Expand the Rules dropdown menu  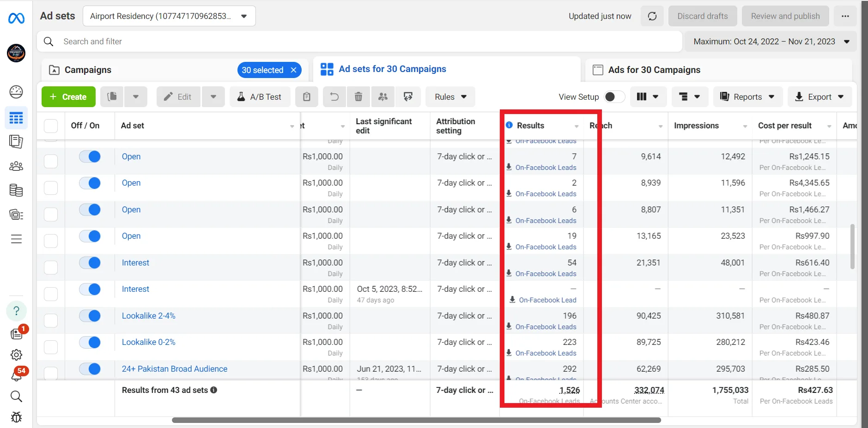pyautogui.click(x=450, y=97)
